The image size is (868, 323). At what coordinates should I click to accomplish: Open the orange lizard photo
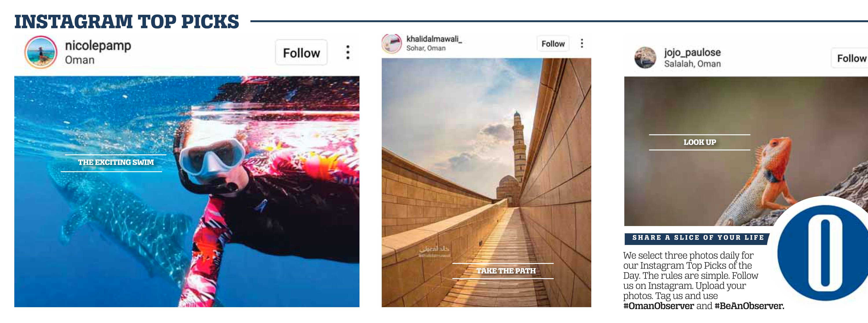click(x=746, y=151)
